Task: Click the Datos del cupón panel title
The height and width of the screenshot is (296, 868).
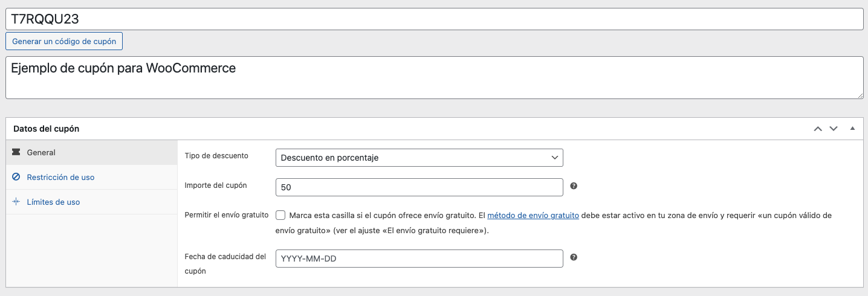Action: pyautogui.click(x=47, y=129)
